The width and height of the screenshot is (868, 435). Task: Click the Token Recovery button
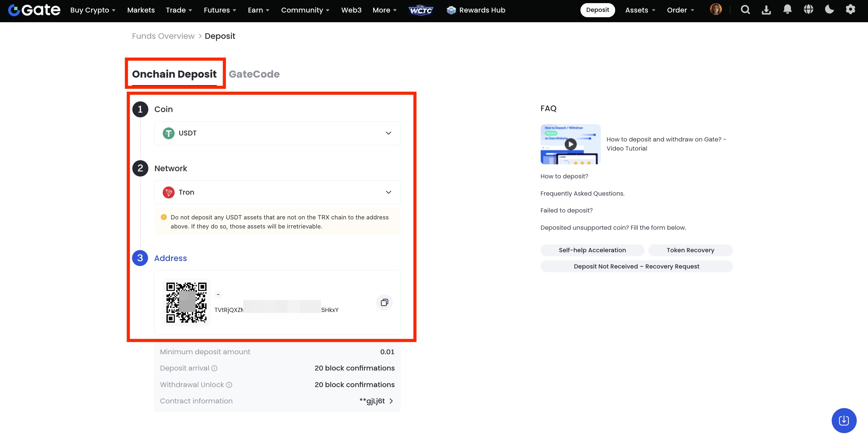(690, 250)
